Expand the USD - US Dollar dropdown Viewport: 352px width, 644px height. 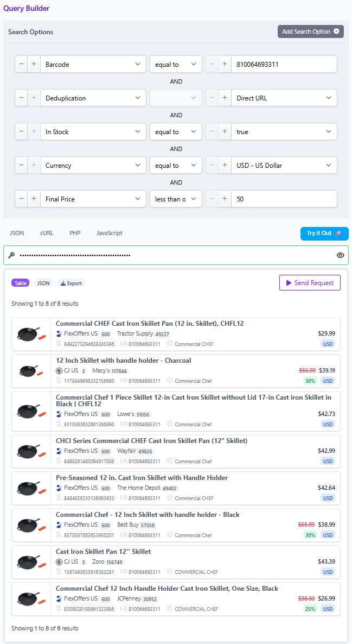pos(284,165)
